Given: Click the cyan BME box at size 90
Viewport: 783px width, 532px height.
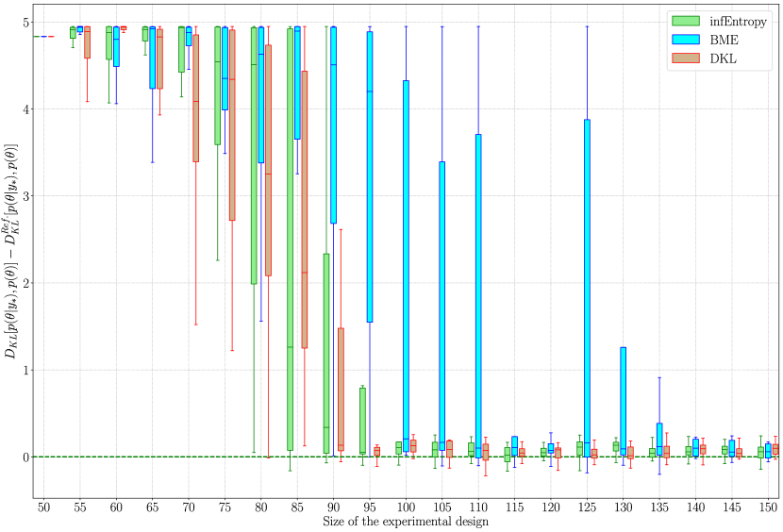Looking at the screenshot, I should 334,125.
